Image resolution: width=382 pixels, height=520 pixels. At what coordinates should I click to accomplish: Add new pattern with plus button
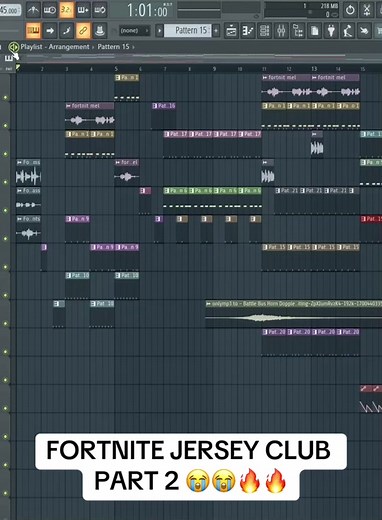click(216, 31)
